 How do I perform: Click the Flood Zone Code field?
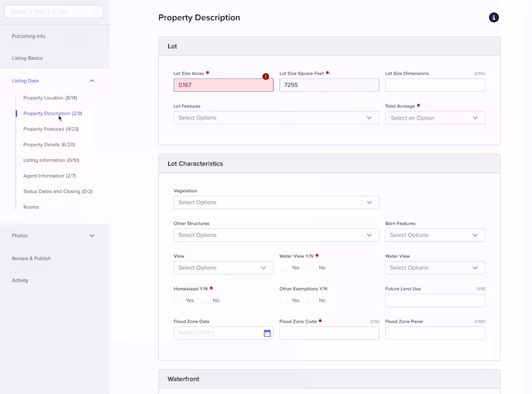[x=329, y=333]
